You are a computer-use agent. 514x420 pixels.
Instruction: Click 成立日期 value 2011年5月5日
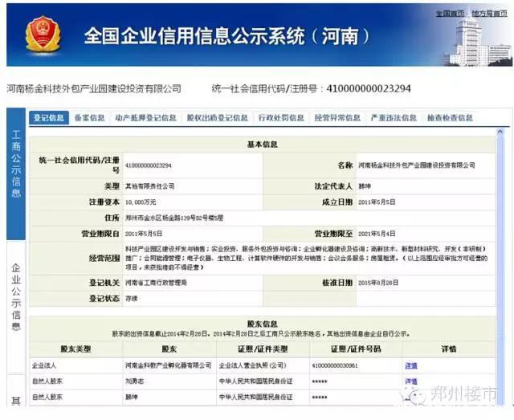pyautogui.click(x=377, y=202)
